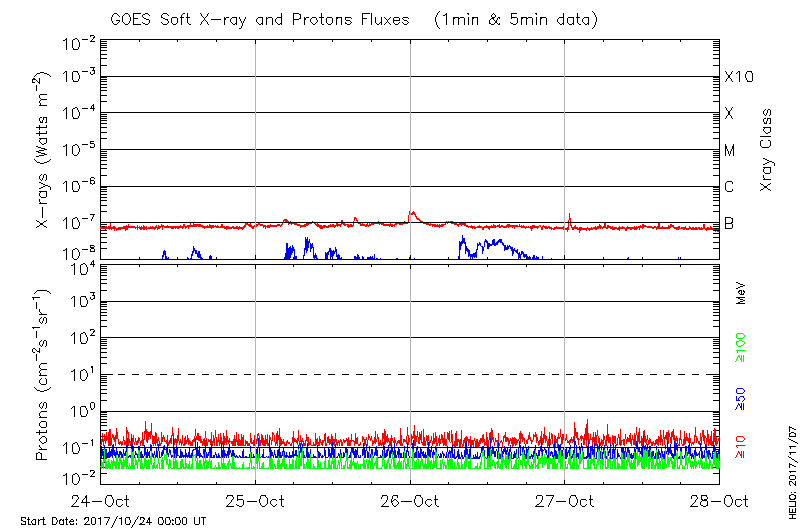Select the B class X-ray label
The image size is (800, 530).
click(x=730, y=223)
